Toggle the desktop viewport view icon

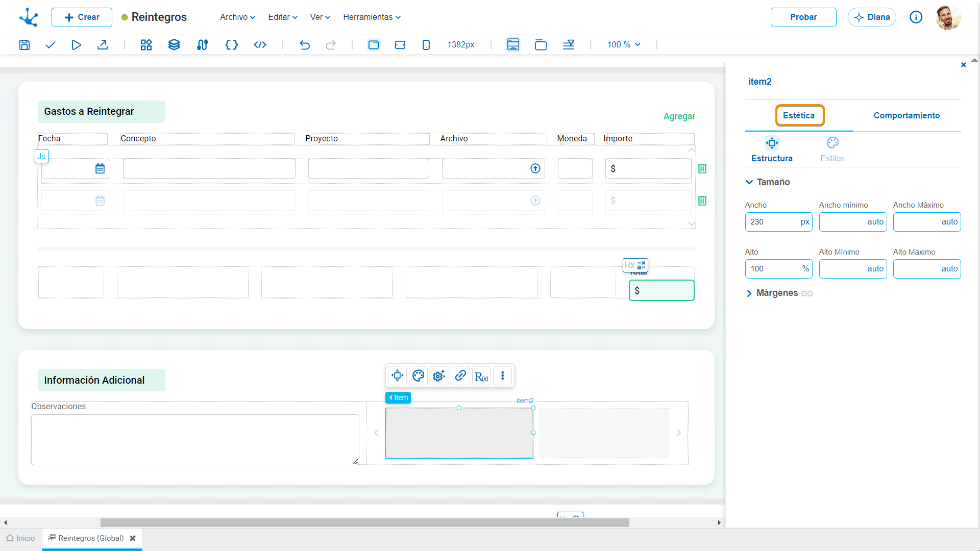pos(374,45)
